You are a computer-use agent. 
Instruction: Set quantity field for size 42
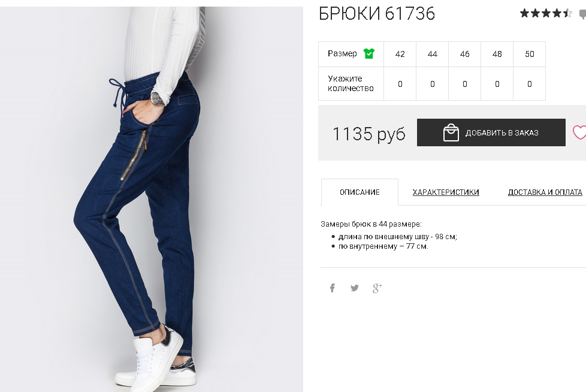click(400, 84)
